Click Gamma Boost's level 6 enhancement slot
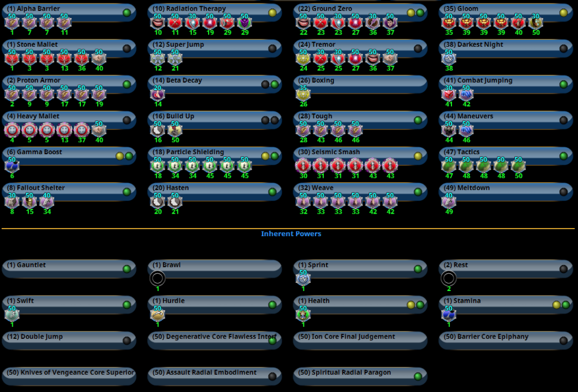This screenshot has width=578, height=392. click(x=12, y=166)
